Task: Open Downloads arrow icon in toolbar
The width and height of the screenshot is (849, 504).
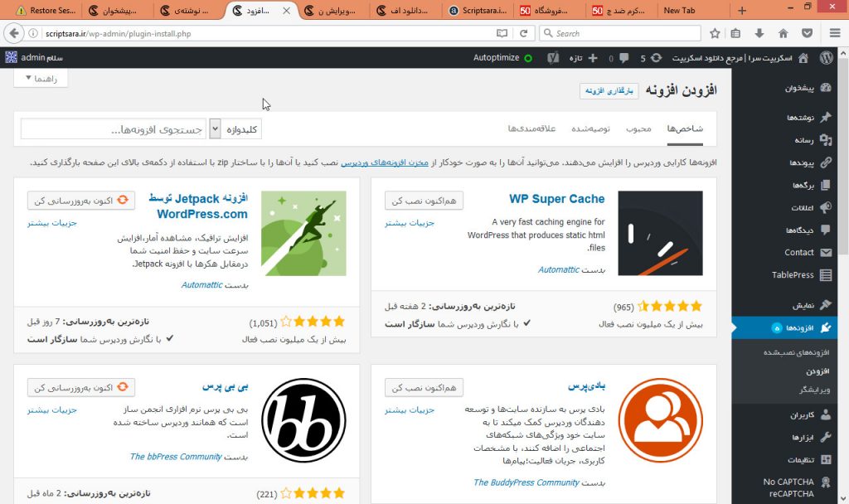Action: (x=759, y=33)
